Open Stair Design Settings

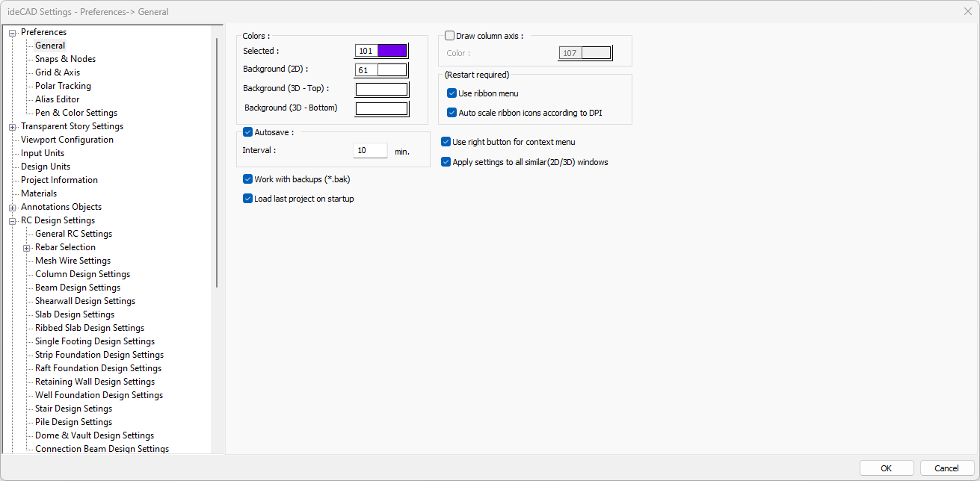tap(73, 409)
